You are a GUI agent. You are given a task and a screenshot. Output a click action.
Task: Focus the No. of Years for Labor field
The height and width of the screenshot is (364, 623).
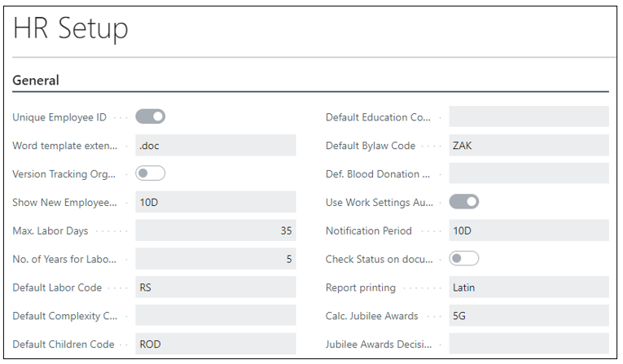click(x=215, y=259)
